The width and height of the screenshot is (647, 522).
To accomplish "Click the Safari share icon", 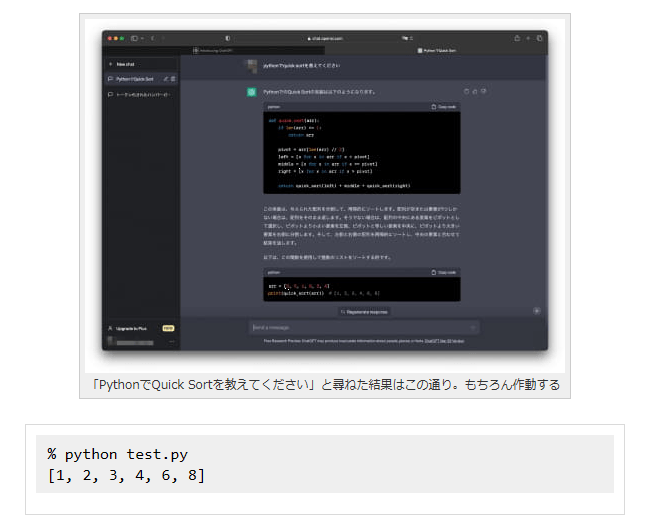I will coord(517,38).
